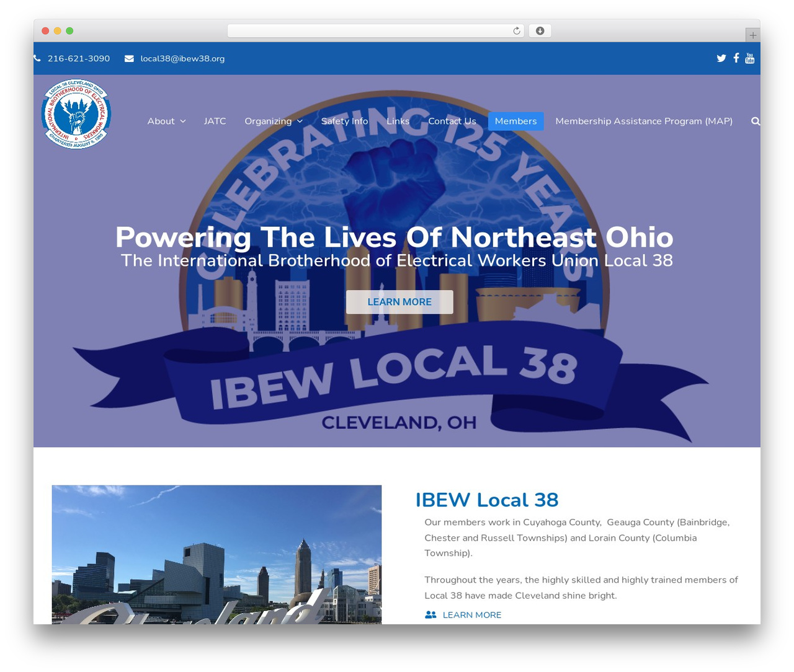The height and width of the screenshot is (672, 794).
Task: Go to the Members page
Action: point(516,122)
